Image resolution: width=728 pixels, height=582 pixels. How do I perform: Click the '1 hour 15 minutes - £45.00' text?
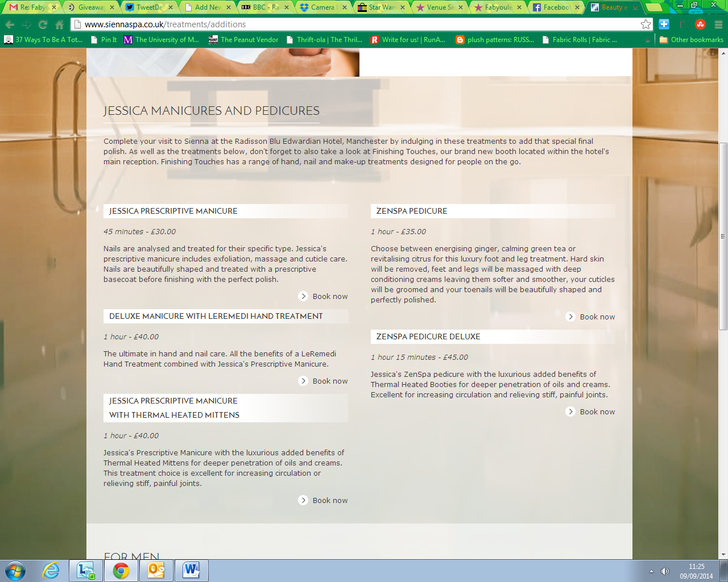(419, 357)
